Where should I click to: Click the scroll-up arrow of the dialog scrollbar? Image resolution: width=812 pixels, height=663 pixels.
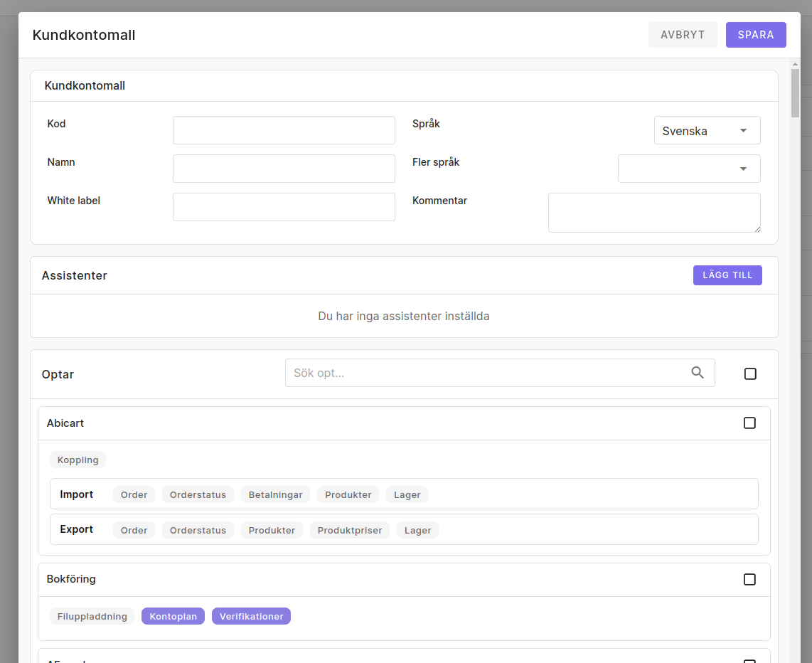point(795,64)
